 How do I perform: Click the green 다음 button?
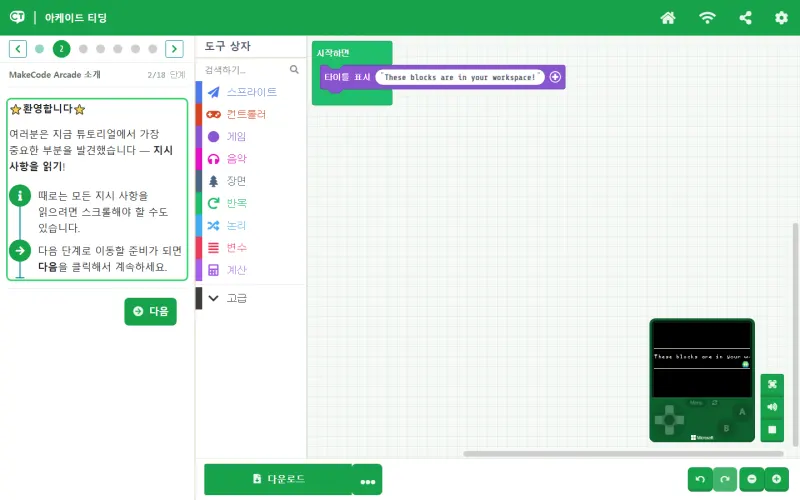point(151,311)
